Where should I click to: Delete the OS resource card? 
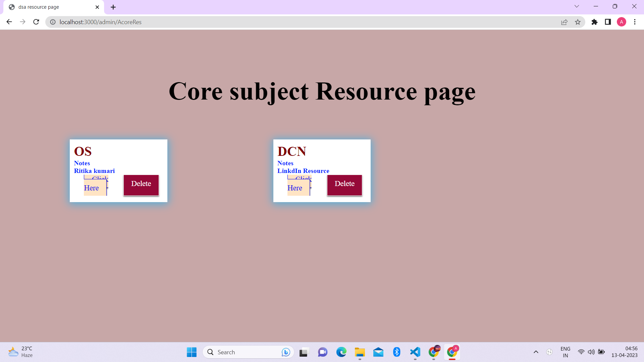coord(141,185)
